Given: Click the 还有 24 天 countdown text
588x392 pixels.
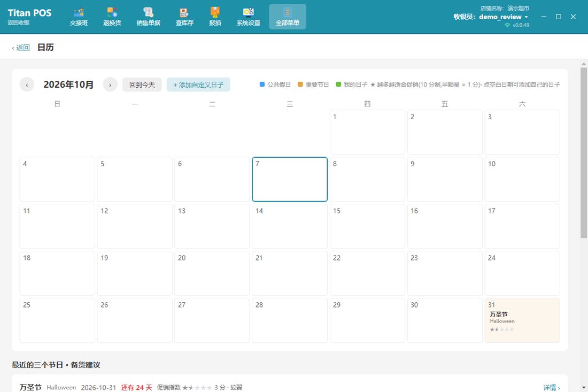Looking at the screenshot, I should click(x=136, y=388).
